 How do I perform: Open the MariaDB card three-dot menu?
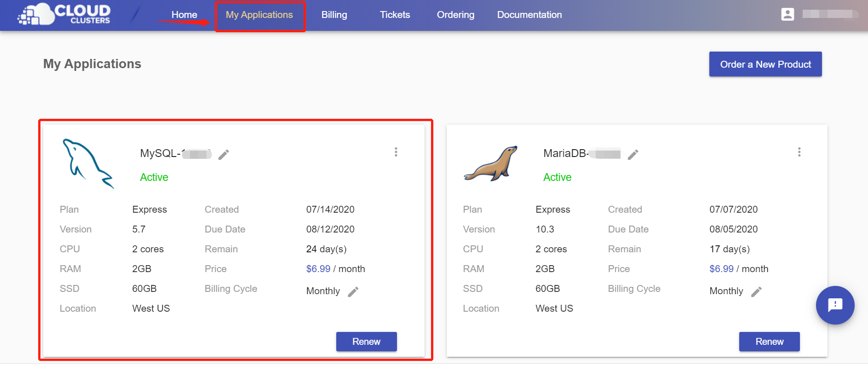coord(799,152)
